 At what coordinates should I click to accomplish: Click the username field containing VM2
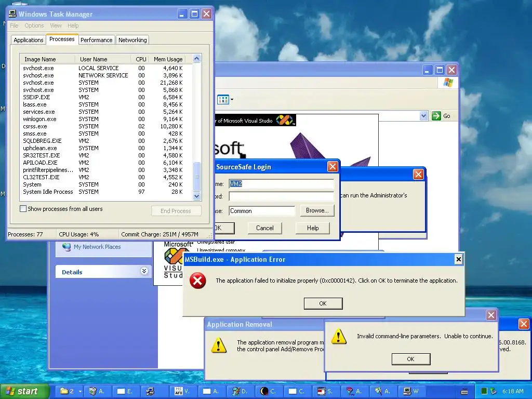click(281, 183)
